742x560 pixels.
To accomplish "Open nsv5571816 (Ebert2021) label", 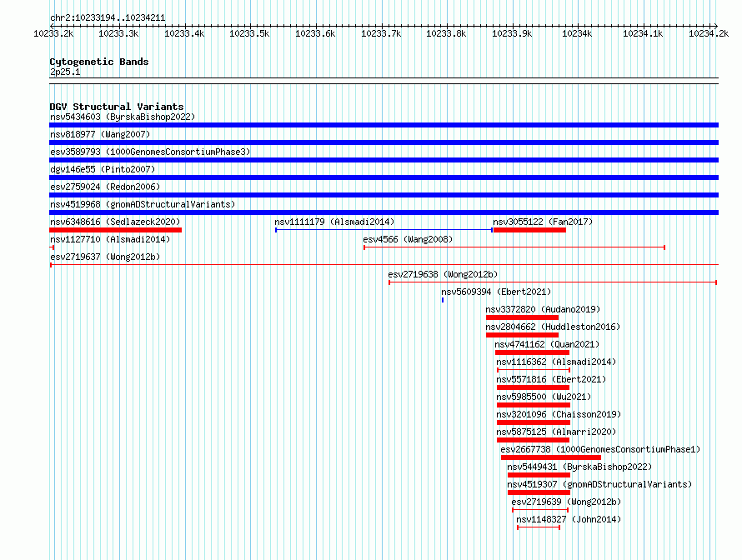I will click(x=551, y=379).
